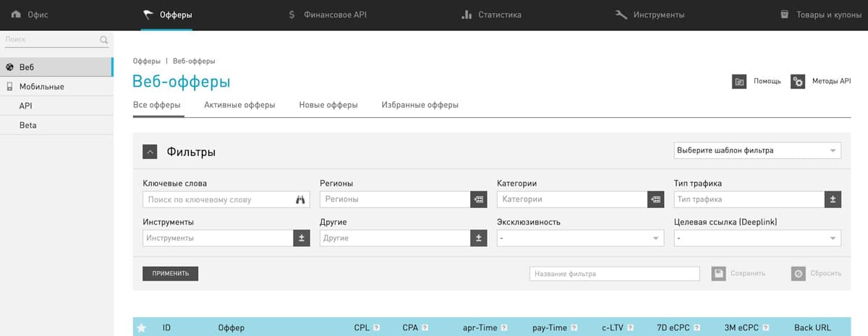Select Веб in the left sidebar

pyautogui.click(x=56, y=67)
